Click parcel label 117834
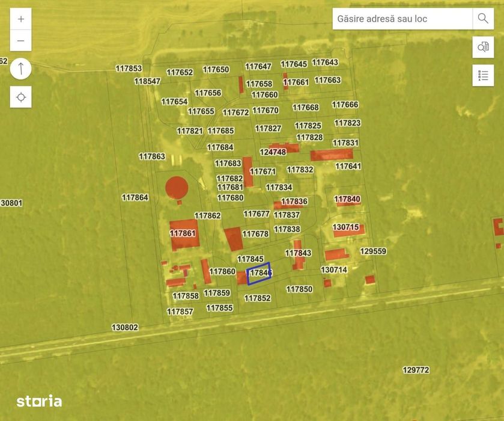Image resolution: width=504 pixels, height=421 pixels. click(x=279, y=187)
